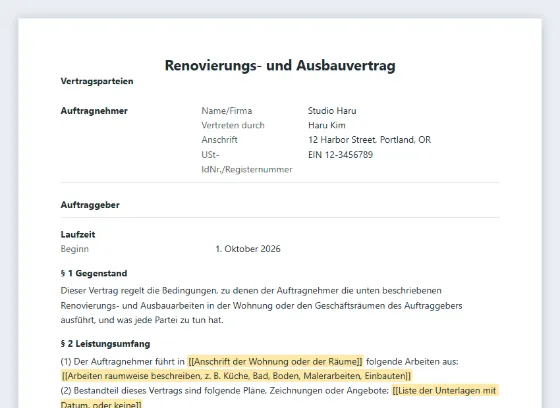Select the value 'EIN 12-3456789'
This screenshot has width=560, height=408.
coord(340,155)
